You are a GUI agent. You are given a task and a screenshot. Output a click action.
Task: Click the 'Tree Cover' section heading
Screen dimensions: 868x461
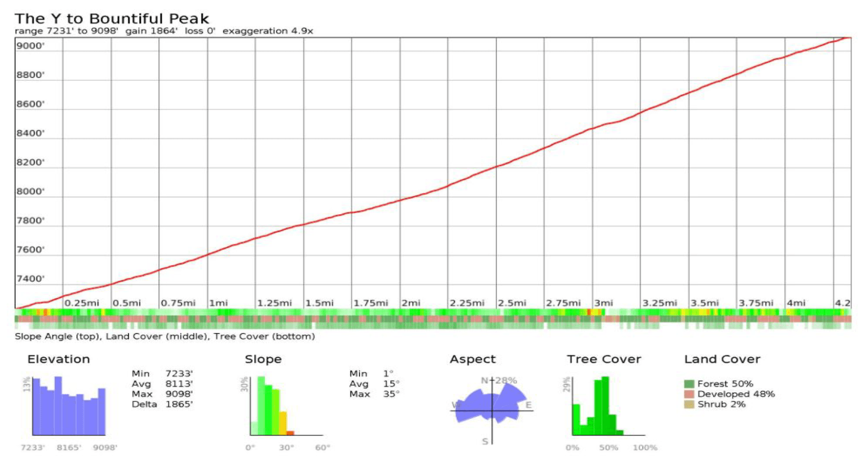[604, 359]
